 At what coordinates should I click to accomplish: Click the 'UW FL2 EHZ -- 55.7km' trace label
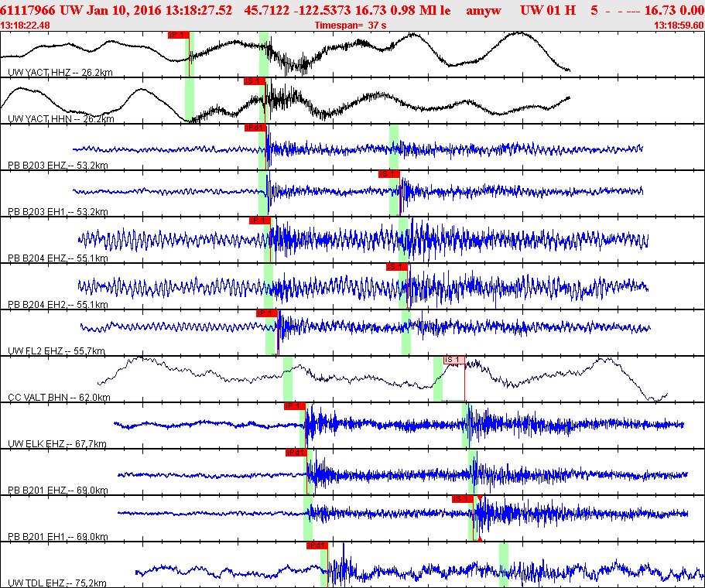coord(56,351)
